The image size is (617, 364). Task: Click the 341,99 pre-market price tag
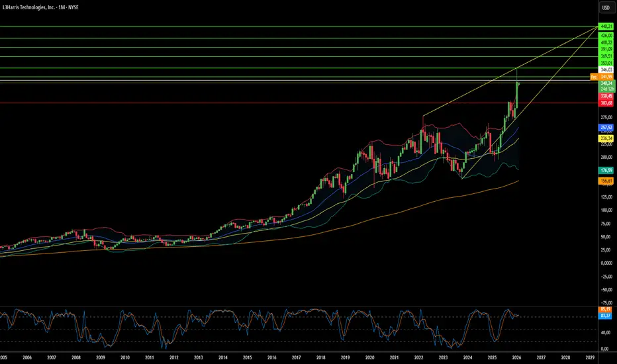coord(605,77)
